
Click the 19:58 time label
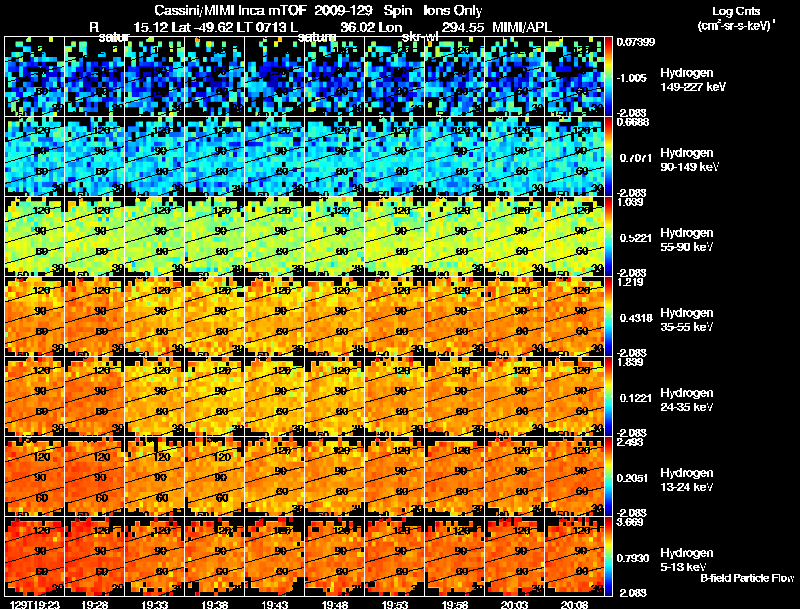tap(454, 604)
